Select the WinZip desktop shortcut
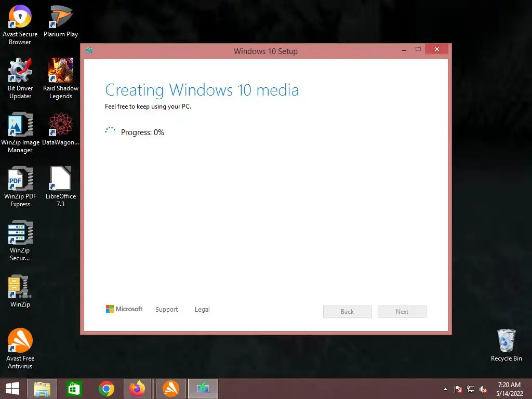The height and width of the screenshot is (399, 532). pyautogui.click(x=20, y=291)
